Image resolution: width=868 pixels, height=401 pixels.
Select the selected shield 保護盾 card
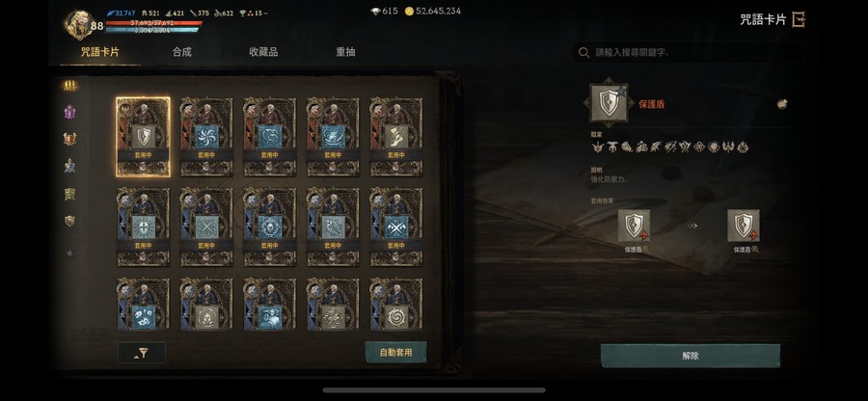(x=143, y=137)
